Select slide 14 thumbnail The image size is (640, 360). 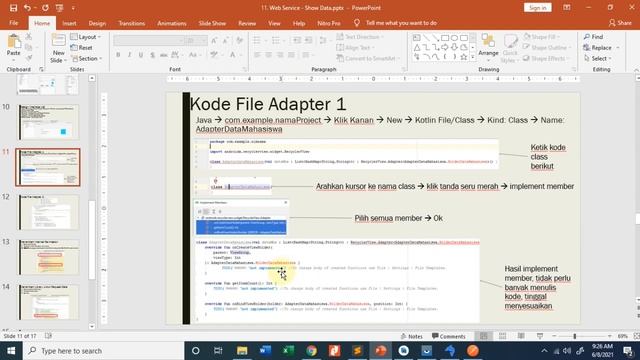(48, 302)
